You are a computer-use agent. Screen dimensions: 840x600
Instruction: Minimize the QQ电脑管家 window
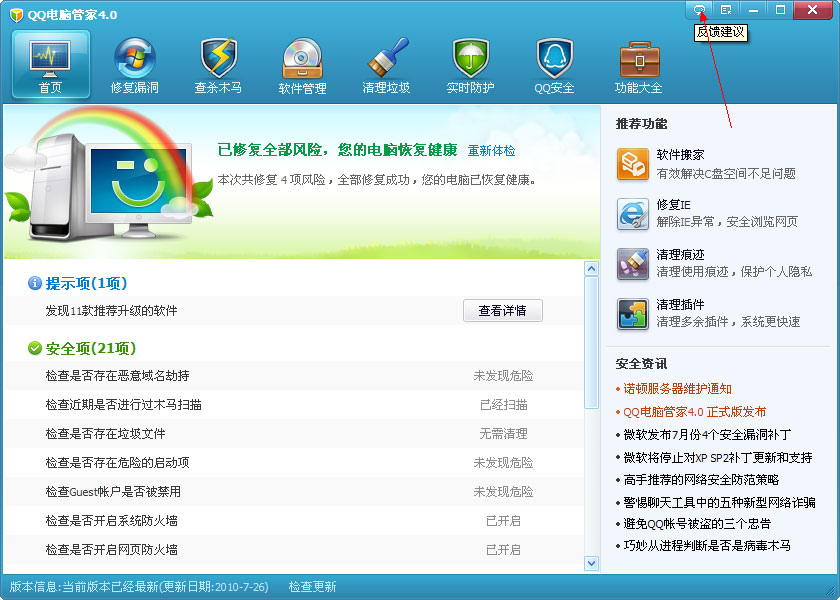click(x=753, y=9)
